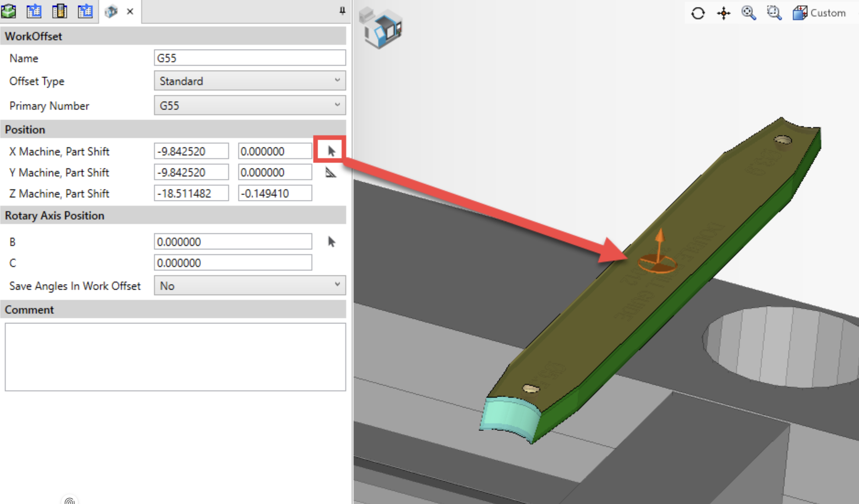Click the orange work offset origin marker
Viewport: 859px width, 504px height.
(x=657, y=263)
